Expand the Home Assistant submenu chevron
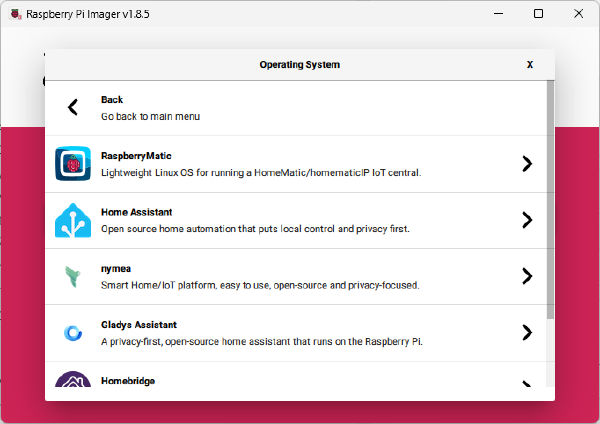600x424 pixels. pyautogui.click(x=527, y=220)
